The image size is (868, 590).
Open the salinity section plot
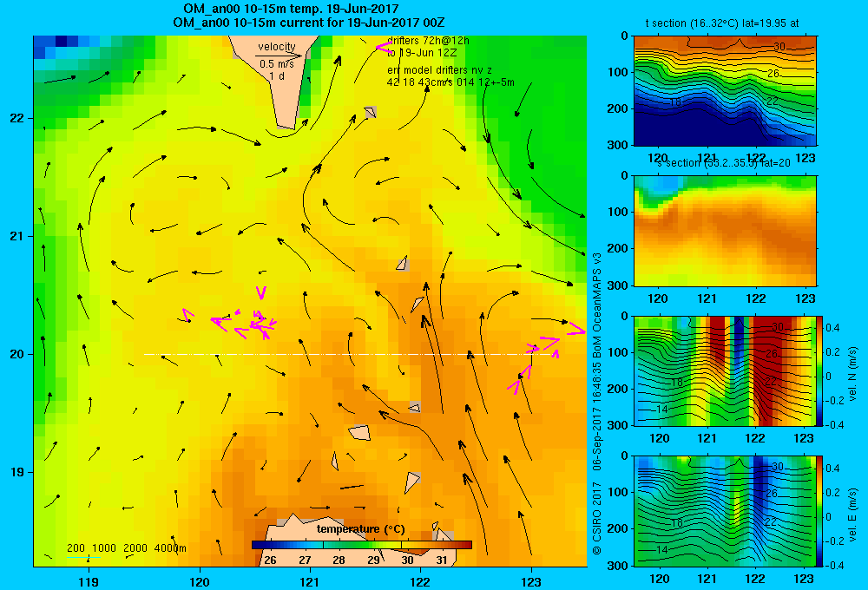click(725, 230)
